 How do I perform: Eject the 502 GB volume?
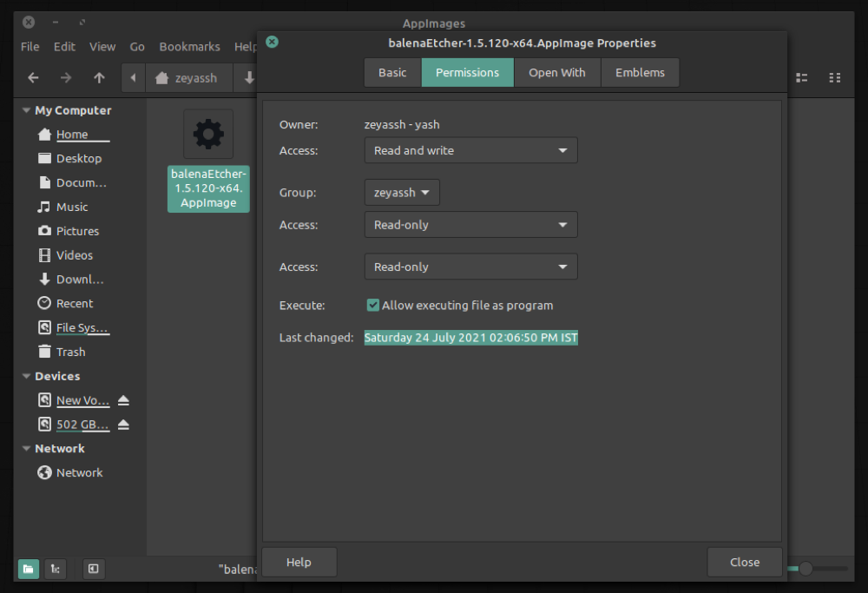[x=123, y=425]
